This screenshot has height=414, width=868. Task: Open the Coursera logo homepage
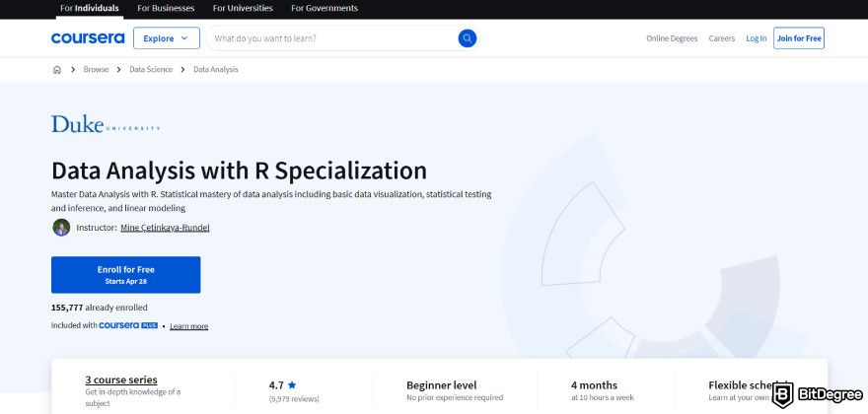(88, 38)
